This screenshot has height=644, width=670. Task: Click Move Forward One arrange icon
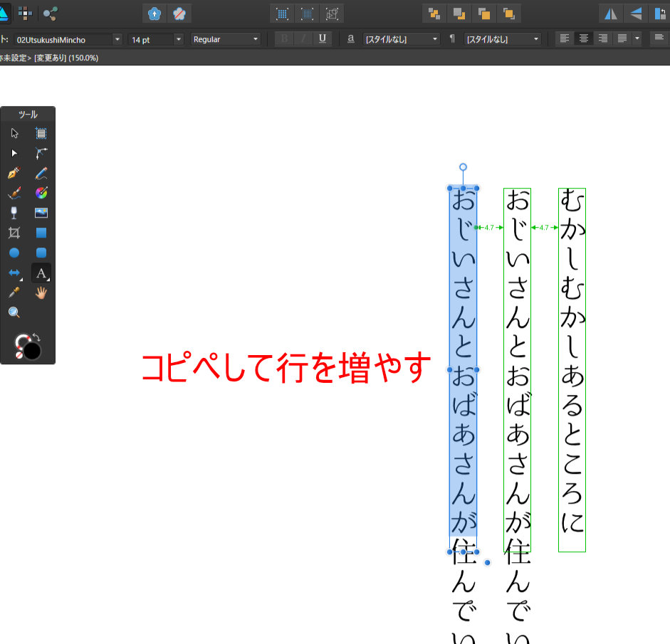tap(483, 14)
